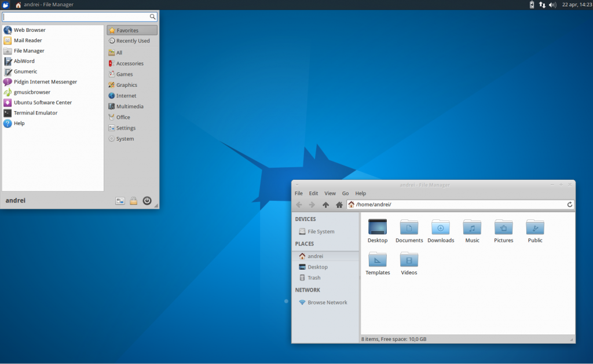This screenshot has width=593, height=364.
Task: Click the application search field
Action: point(78,16)
